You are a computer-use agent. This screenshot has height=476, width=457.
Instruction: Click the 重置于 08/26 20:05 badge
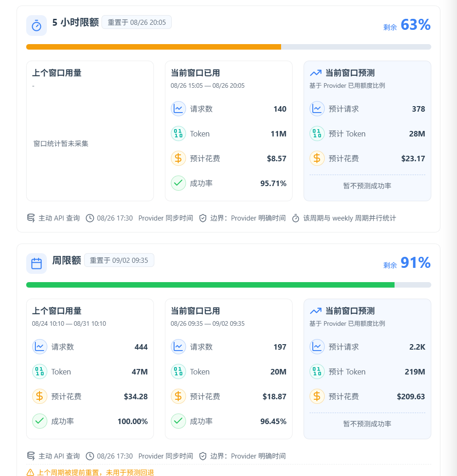(x=136, y=23)
